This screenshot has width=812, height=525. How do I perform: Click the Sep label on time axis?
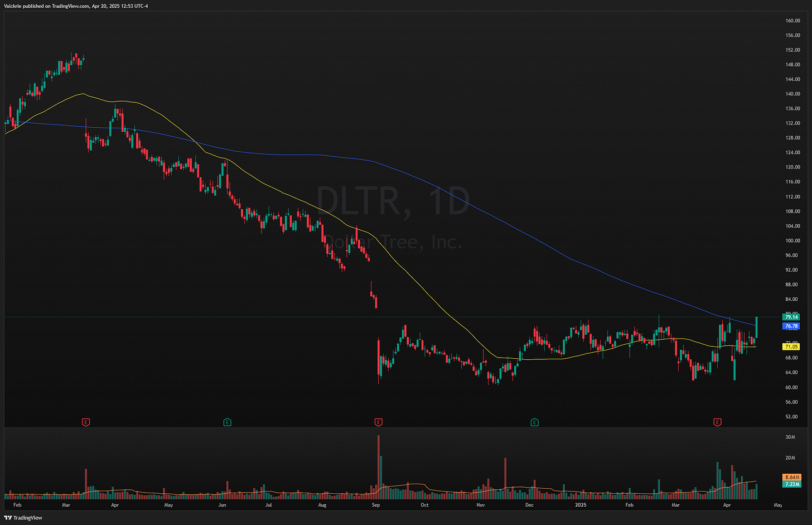coord(375,505)
